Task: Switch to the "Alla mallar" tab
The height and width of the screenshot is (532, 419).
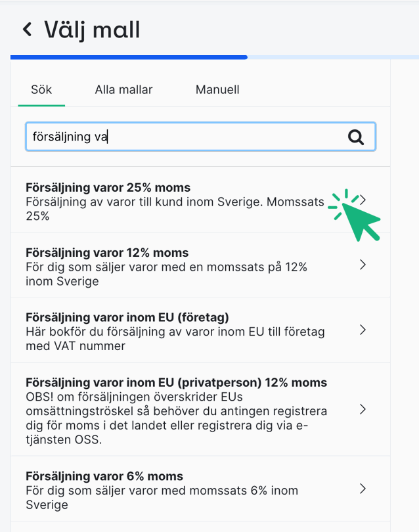Action: [x=123, y=89]
